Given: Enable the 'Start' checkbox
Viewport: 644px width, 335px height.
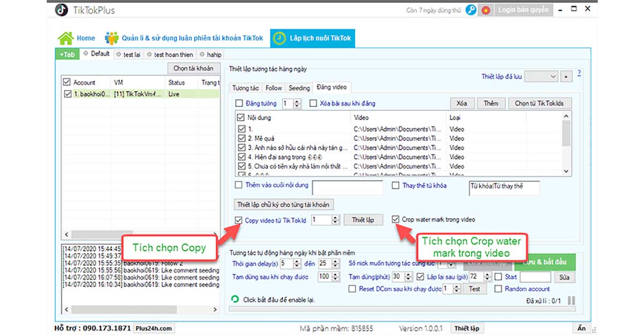Looking at the screenshot, I should (x=499, y=277).
